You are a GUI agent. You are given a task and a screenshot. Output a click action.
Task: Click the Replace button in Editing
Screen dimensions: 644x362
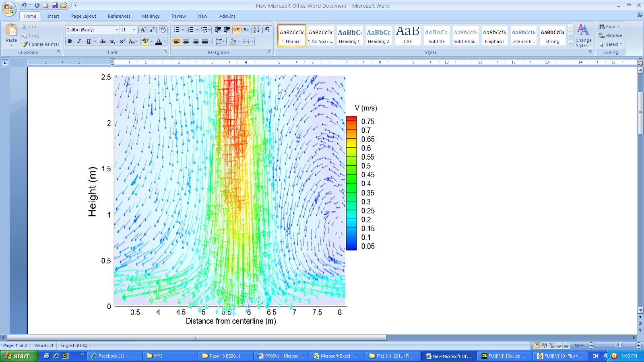coord(611,35)
